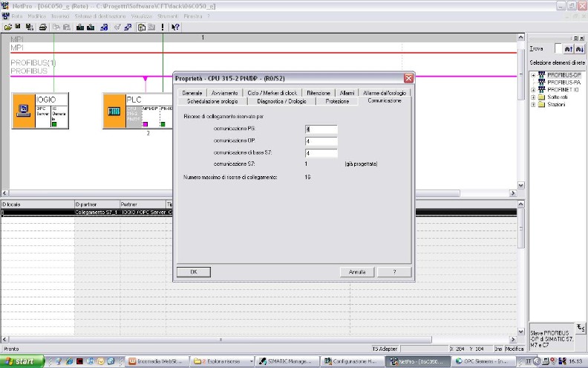This screenshot has width=588, height=368.
Task: Click the Save and Compile toolbar icon
Action: pos(29,27)
